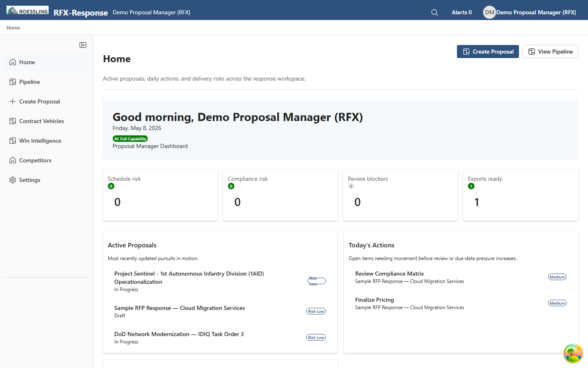The image size is (588, 368).
Task: Click the Exports ready green count badge
Action: (471, 186)
